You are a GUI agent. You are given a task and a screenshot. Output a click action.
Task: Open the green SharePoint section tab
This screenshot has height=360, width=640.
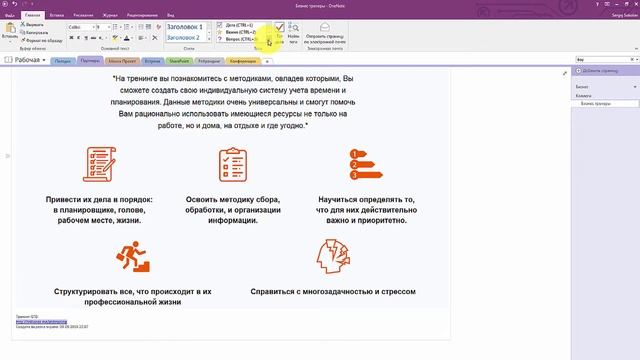179,61
